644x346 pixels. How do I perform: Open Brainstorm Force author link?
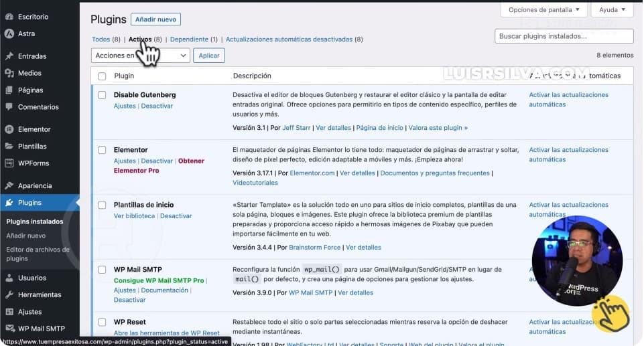(314, 248)
